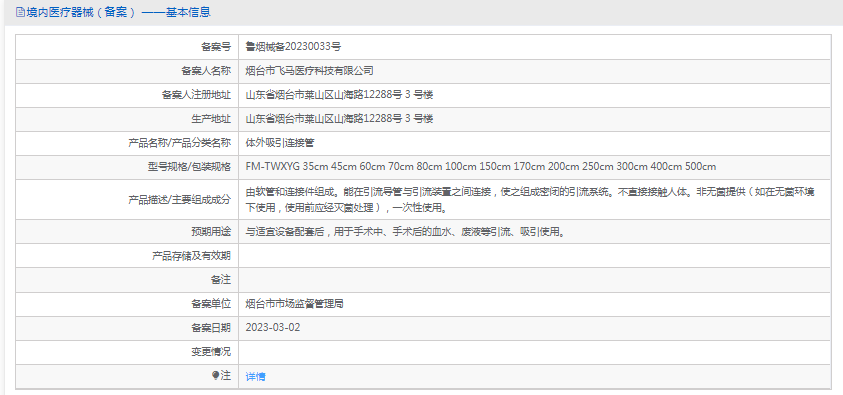Open the 详情 link
Viewport: 843px width, 395px height.
click(255, 377)
